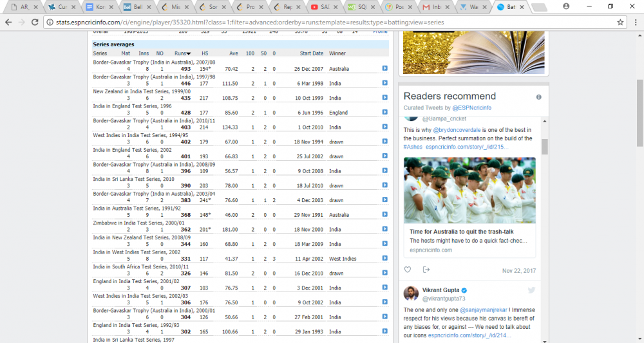Open the Australian cricketers tweet photo

[469, 190]
